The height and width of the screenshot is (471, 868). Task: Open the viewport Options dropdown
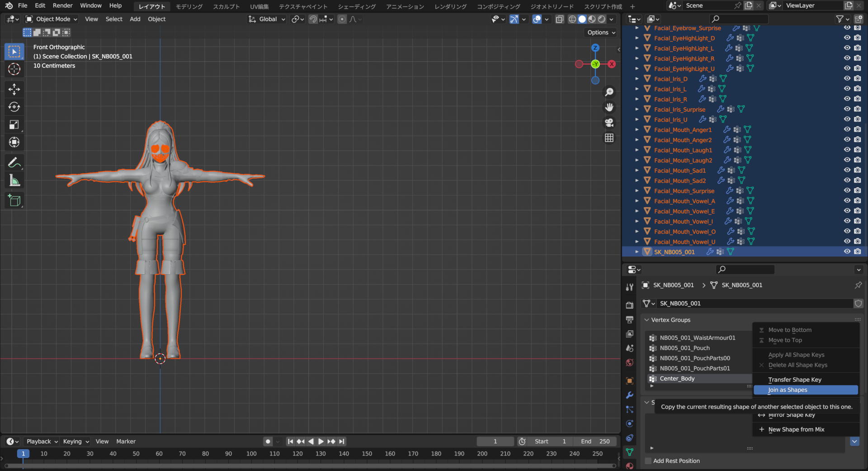click(x=601, y=33)
